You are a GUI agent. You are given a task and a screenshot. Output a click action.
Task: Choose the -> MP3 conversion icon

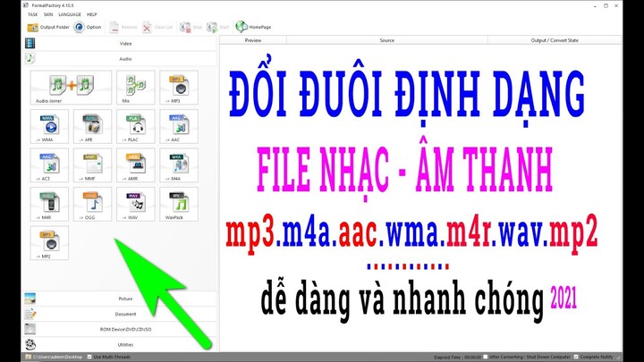[x=179, y=88]
